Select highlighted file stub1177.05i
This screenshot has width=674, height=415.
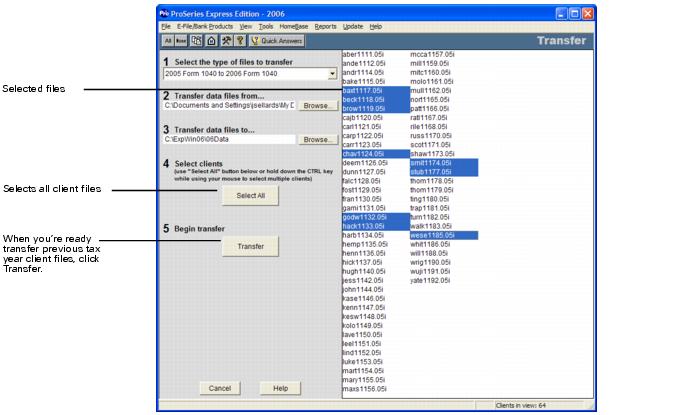444,172
